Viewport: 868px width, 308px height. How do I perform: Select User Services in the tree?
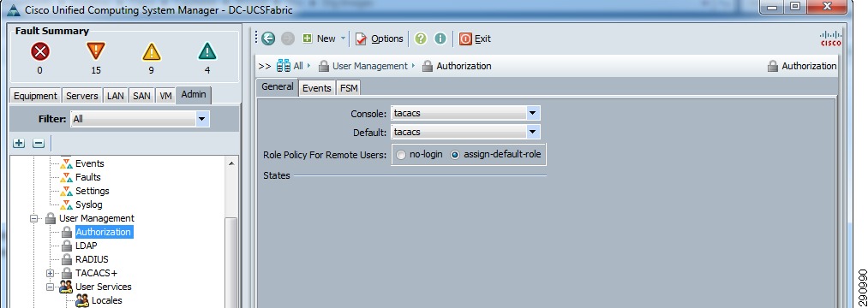[x=104, y=287]
